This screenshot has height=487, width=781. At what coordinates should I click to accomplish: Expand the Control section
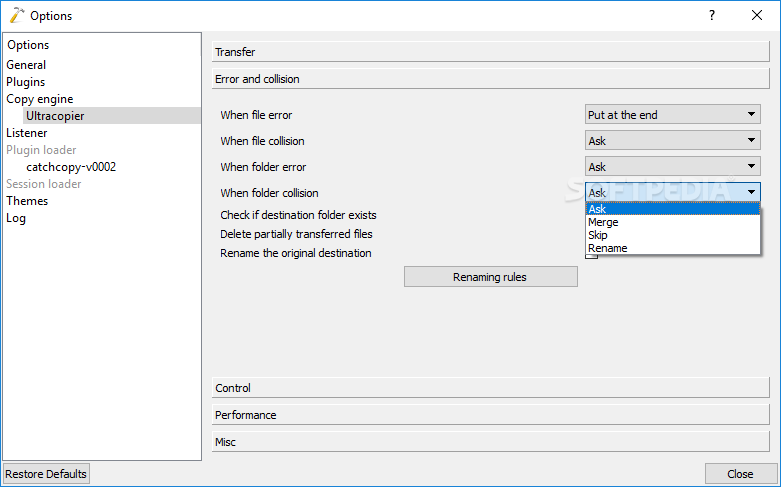pyautogui.click(x=489, y=388)
